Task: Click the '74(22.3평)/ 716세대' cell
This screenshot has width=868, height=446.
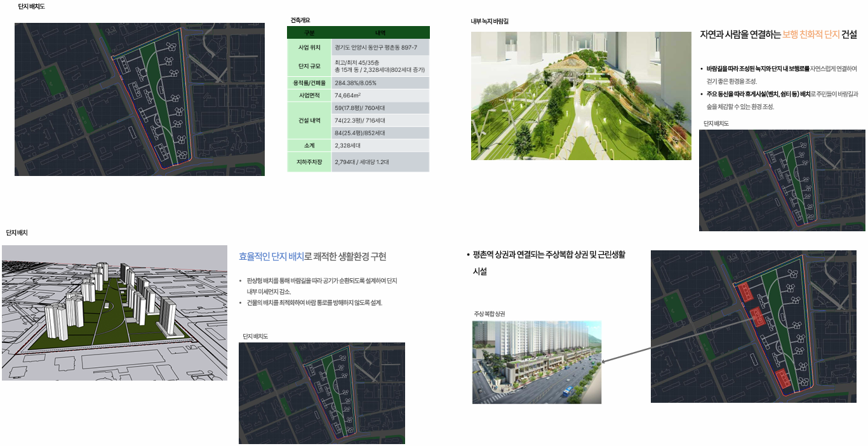Action: pyautogui.click(x=380, y=121)
